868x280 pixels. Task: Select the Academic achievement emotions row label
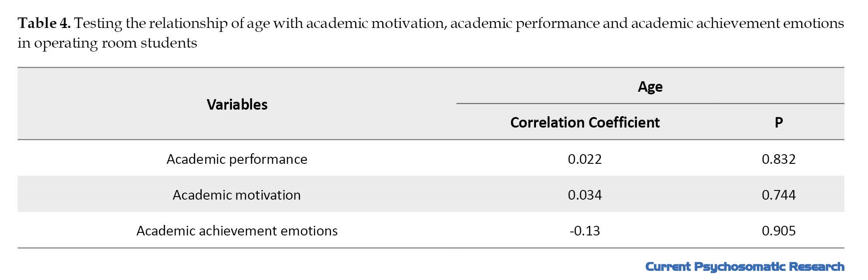coord(237,231)
